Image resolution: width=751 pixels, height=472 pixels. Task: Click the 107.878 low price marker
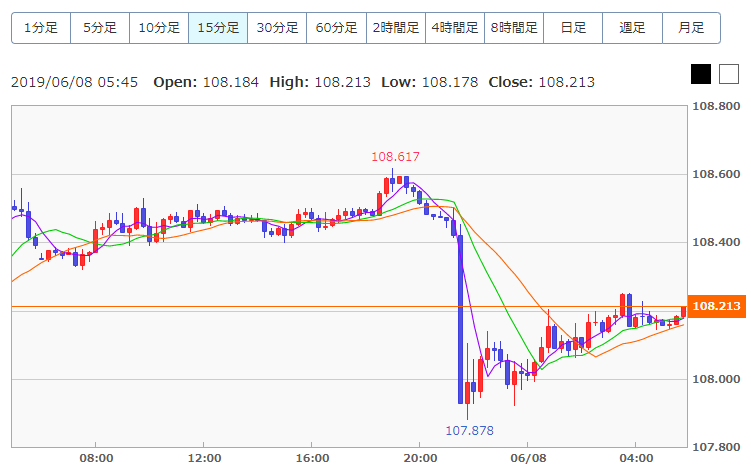point(469,430)
